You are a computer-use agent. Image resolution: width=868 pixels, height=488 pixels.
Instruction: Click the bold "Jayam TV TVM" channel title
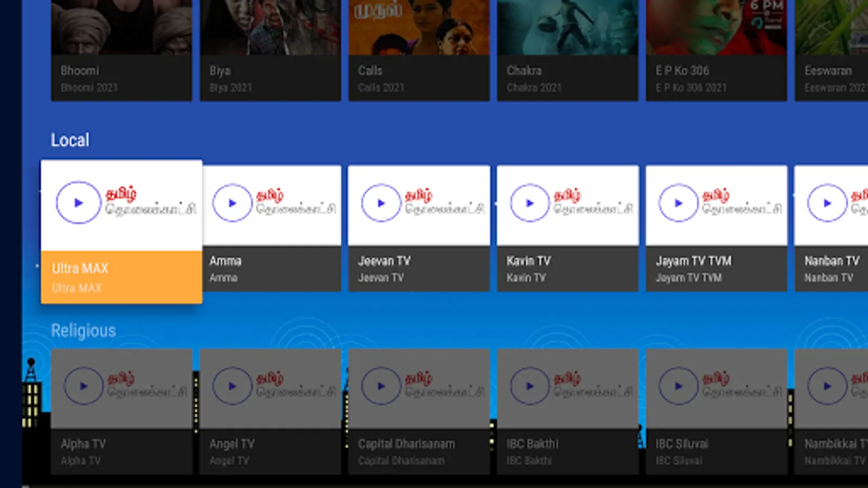[x=693, y=261]
